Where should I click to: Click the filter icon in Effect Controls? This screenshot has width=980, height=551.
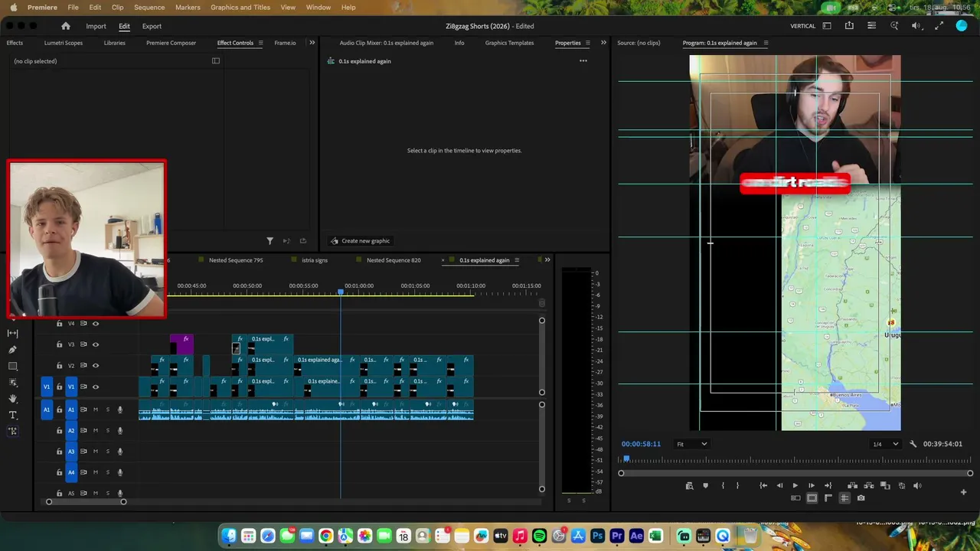click(269, 241)
